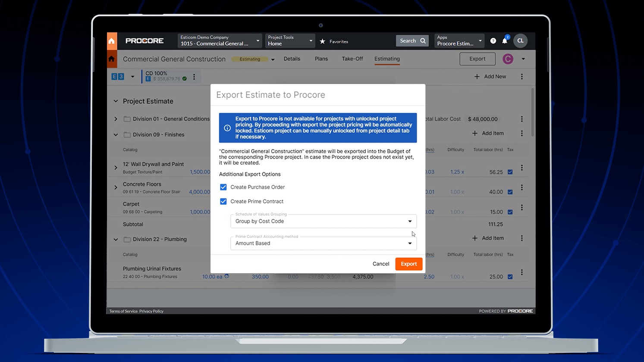Click the orange home icon beside Procore logo
The width and height of the screenshot is (644, 362).
point(112,41)
